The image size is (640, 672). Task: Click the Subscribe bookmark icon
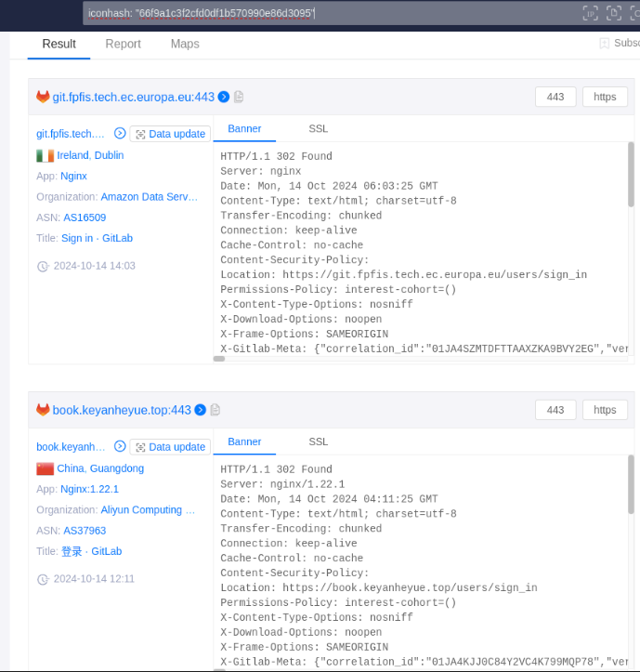click(x=605, y=44)
